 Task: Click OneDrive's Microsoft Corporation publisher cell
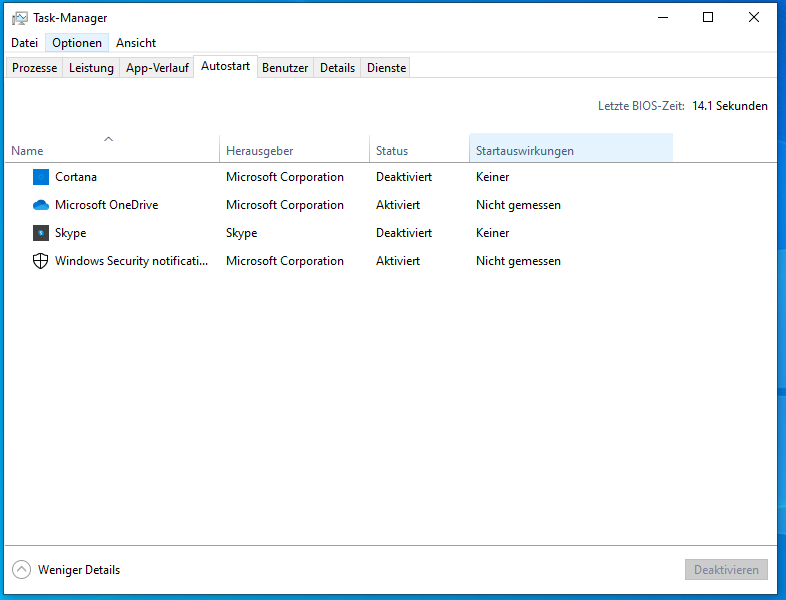point(285,205)
